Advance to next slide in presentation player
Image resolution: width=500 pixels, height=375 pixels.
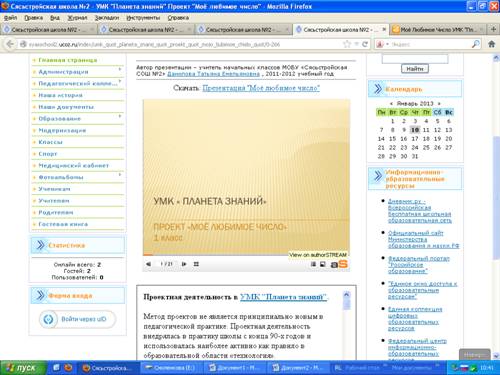(x=184, y=264)
